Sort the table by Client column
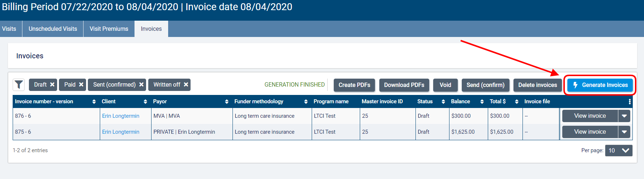The width and height of the screenshot is (644, 179). (x=145, y=102)
